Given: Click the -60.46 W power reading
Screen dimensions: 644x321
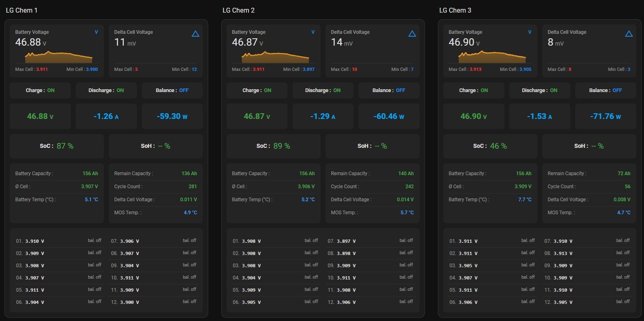Looking at the screenshot, I should [x=389, y=117].
